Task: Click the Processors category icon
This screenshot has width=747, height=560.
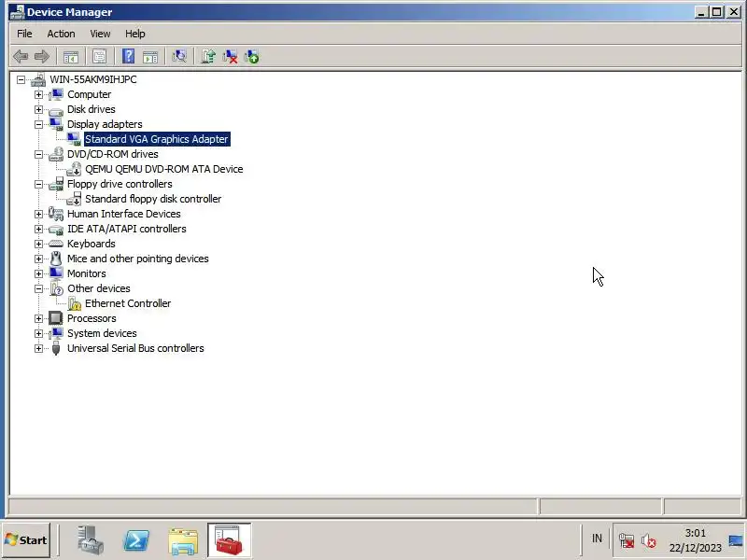Action: click(56, 318)
